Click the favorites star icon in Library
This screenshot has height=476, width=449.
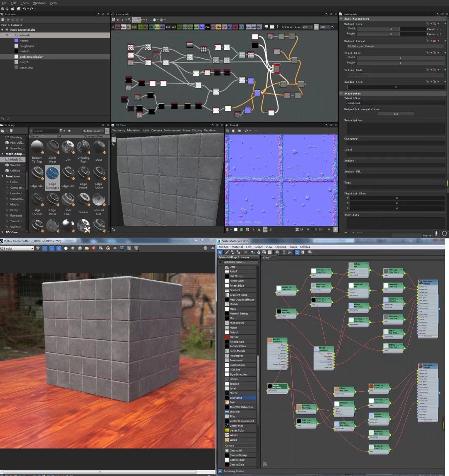[69, 131]
